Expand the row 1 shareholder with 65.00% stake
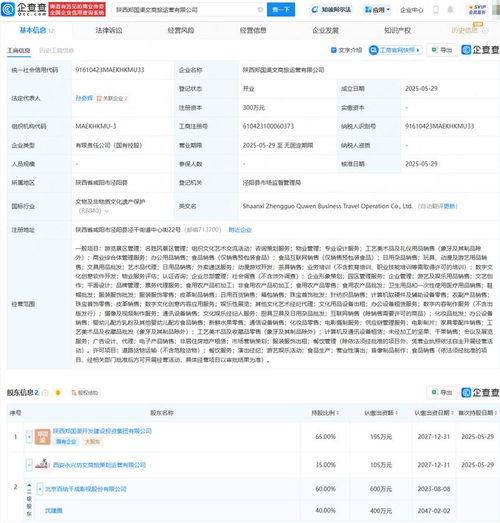The image size is (500, 523). point(29,436)
